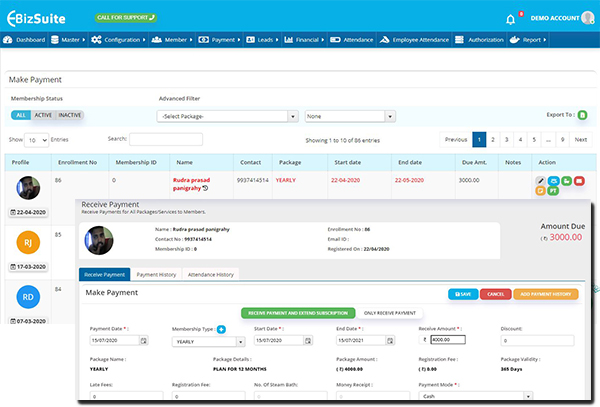Screen dimensions: 600x407
Task: Click the orange notes icon in Rudra's row
Action: coord(540,190)
